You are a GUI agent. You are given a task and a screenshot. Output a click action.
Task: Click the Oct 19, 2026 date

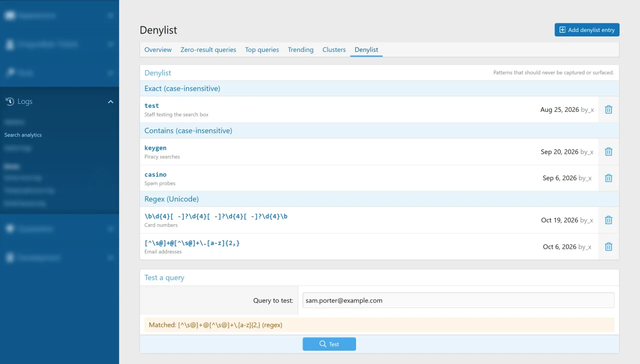tap(559, 220)
